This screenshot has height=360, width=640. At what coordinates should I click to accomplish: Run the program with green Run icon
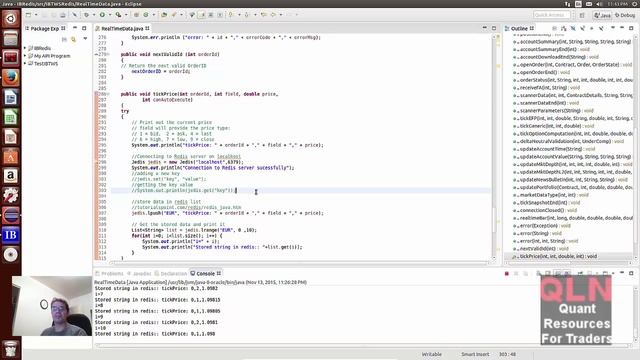(102, 15)
